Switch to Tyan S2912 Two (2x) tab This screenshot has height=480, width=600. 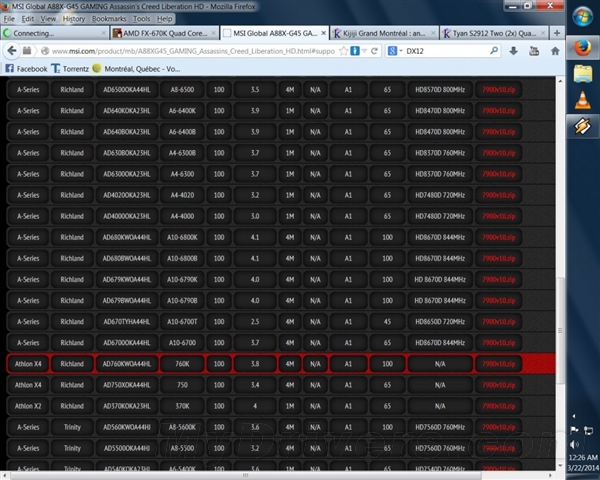494,33
